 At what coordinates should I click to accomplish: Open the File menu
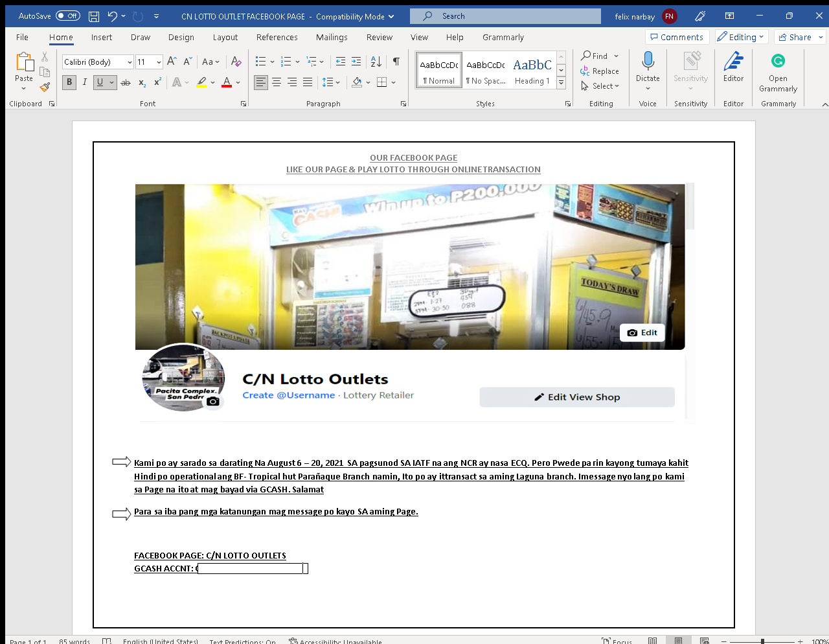click(22, 37)
